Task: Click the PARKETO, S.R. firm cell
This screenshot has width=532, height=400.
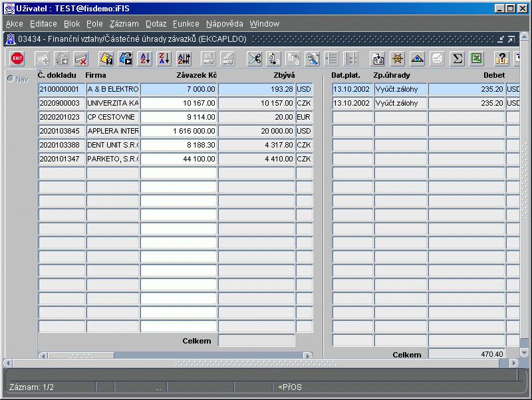Action: [112, 159]
